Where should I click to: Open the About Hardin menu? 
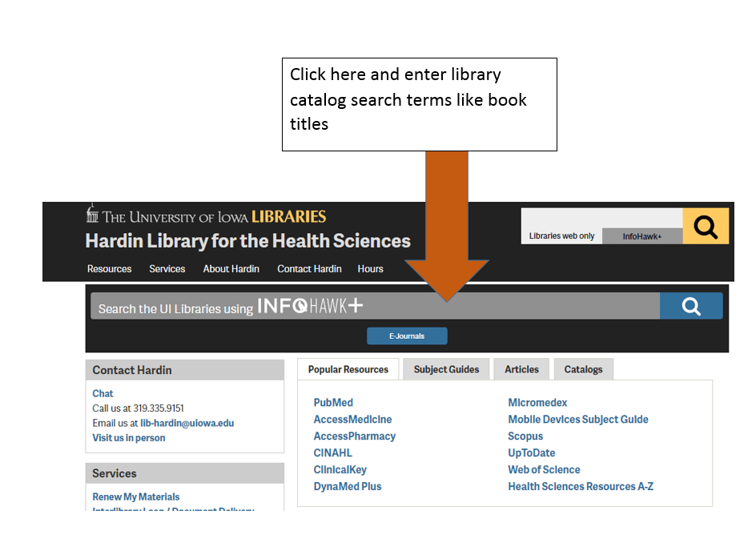tap(231, 269)
